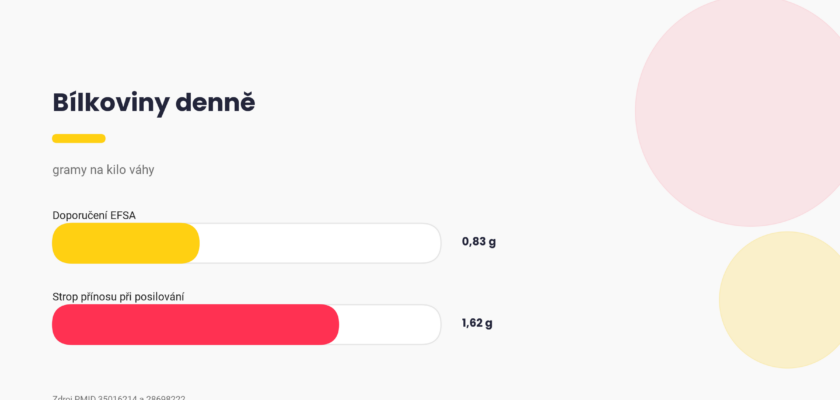This screenshot has width=840, height=400.
Task: Click the word "denně" in the title
Action: 215,103
